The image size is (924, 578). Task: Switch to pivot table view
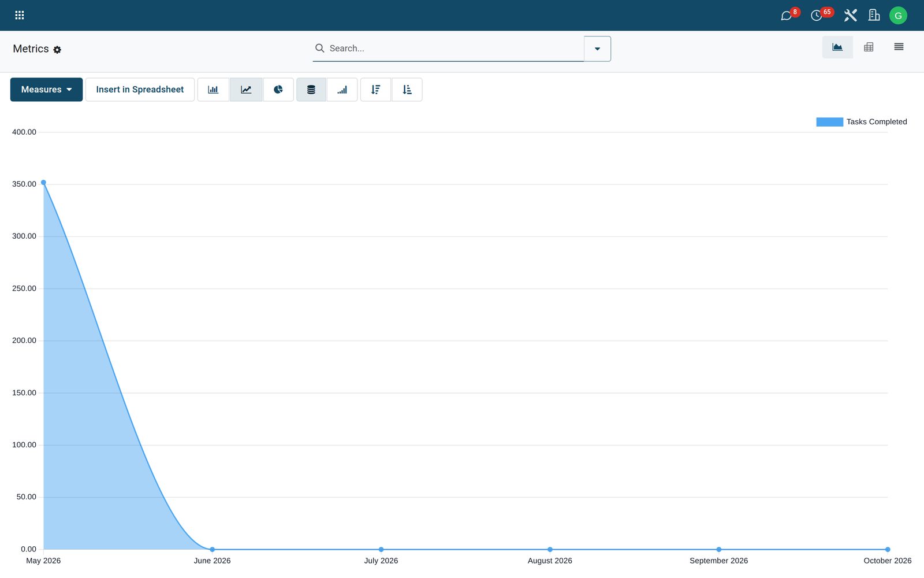coord(869,47)
